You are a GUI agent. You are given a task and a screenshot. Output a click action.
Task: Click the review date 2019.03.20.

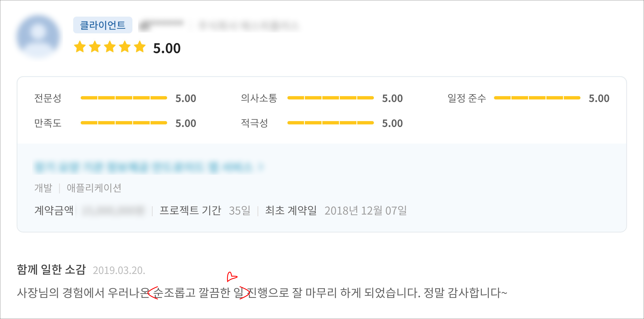pos(119,270)
